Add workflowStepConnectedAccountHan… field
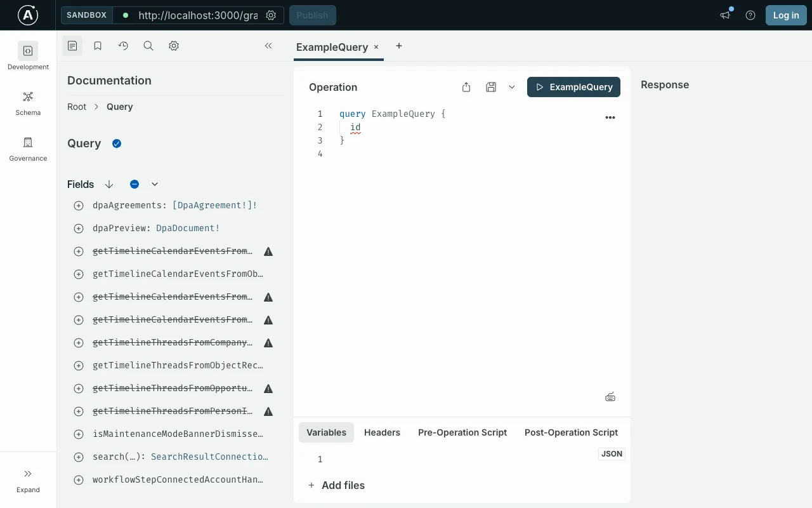The width and height of the screenshot is (812, 508). (x=79, y=480)
